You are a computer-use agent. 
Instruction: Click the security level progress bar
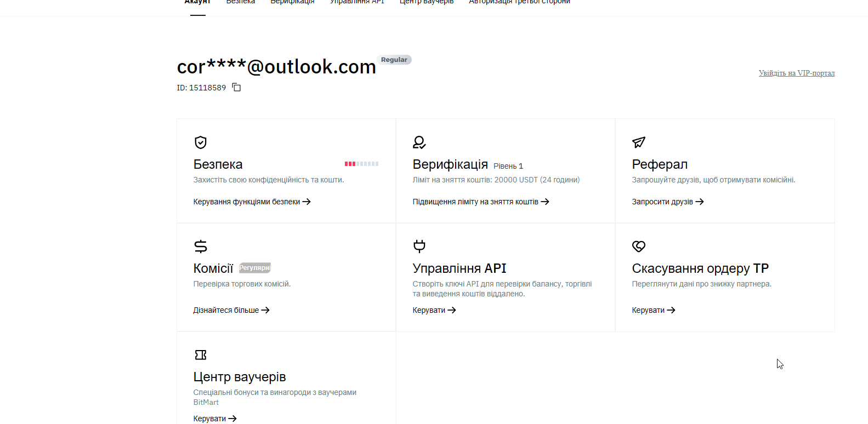coord(361,164)
